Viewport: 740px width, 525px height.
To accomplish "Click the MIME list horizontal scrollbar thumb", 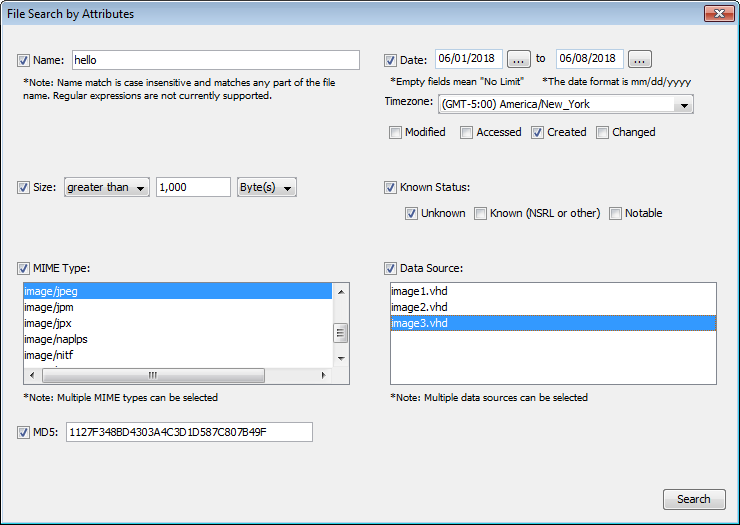I will [152, 376].
